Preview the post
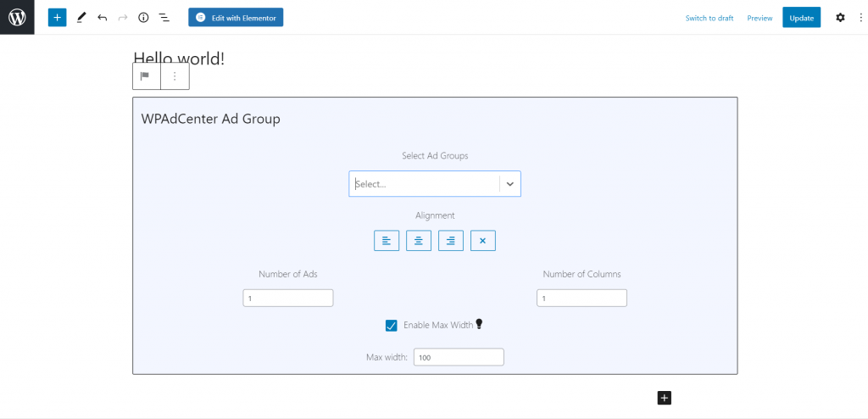The image size is (868, 419). [x=759, y=18]
